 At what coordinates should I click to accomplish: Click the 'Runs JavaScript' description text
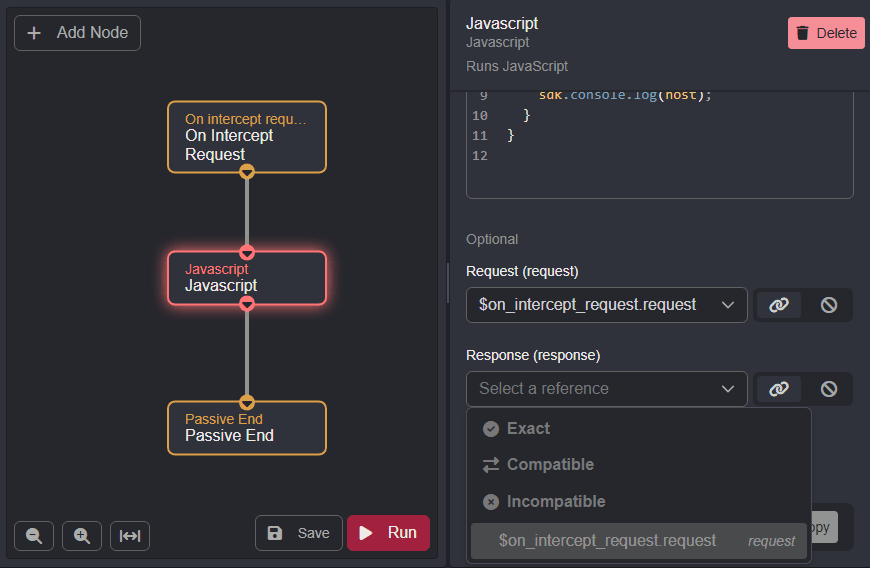coord(517,66)
